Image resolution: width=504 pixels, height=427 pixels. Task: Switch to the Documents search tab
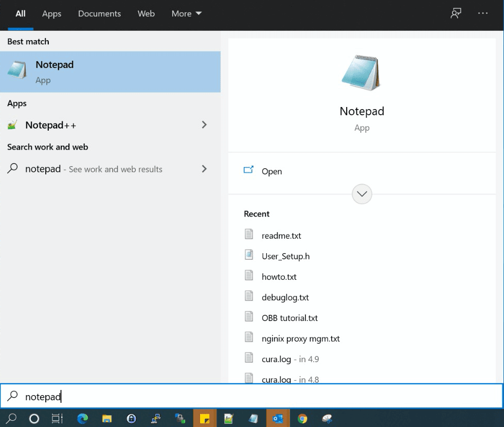(99, 14)
